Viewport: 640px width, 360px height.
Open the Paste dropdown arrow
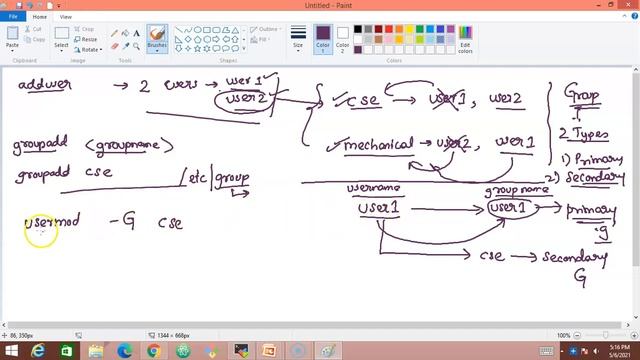(x=12, y=51)
